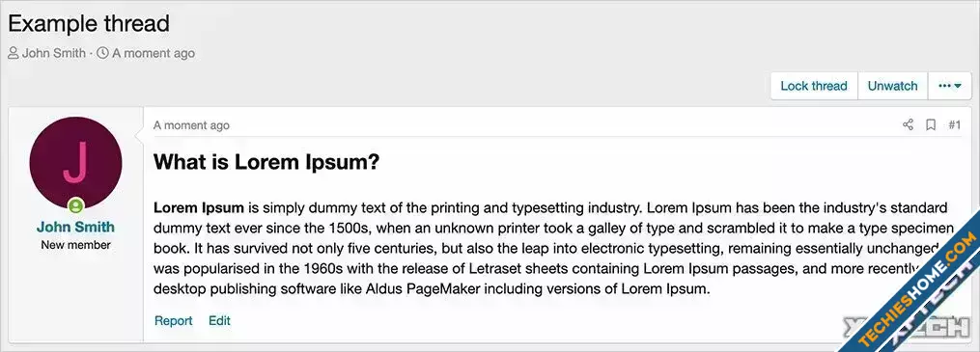This screenshot has width=980, height=352.
Task: Click the Report link under the post
Action: pos(173,321)
